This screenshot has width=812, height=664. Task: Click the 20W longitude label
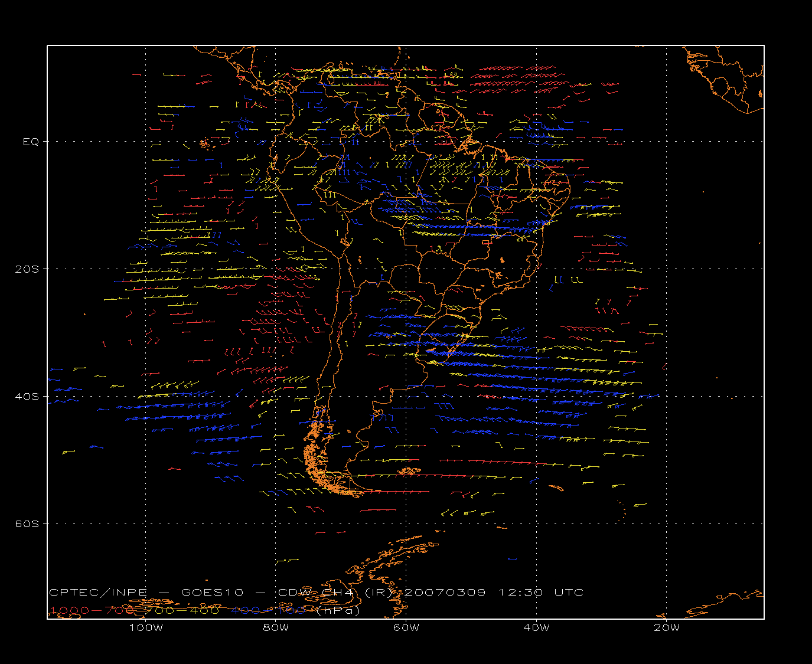point(667,627)
